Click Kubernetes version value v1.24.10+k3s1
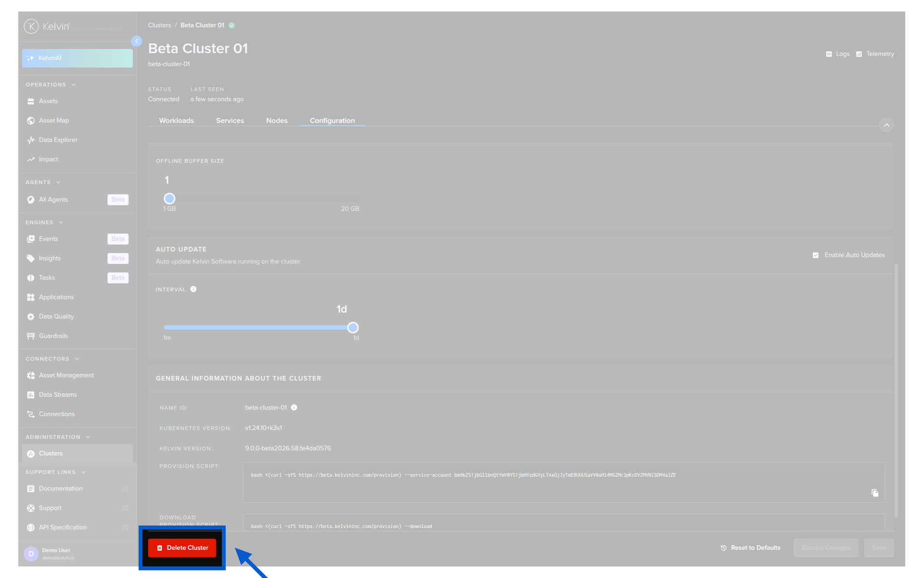Viewport: 924px width, 578px height. (264, 428)
